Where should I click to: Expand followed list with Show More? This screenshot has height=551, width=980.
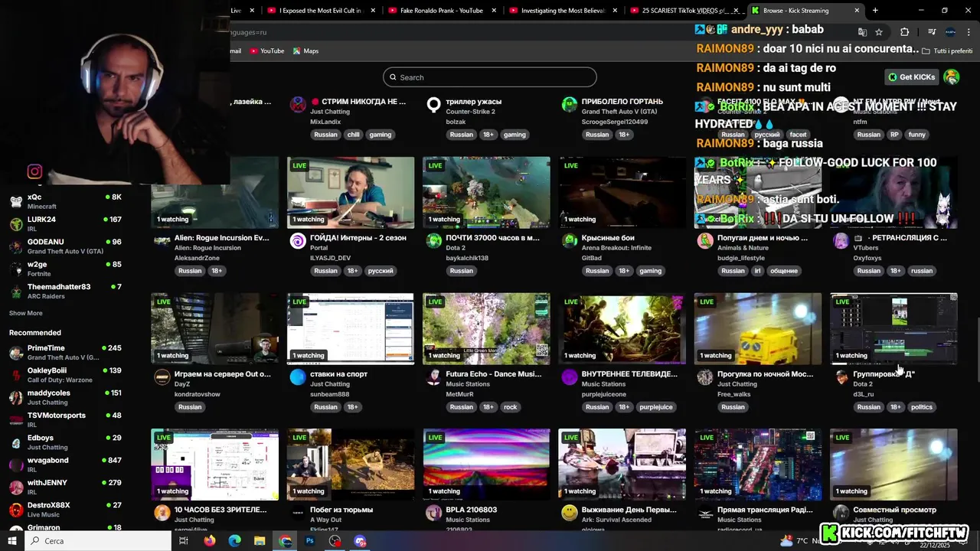point(26,313)
